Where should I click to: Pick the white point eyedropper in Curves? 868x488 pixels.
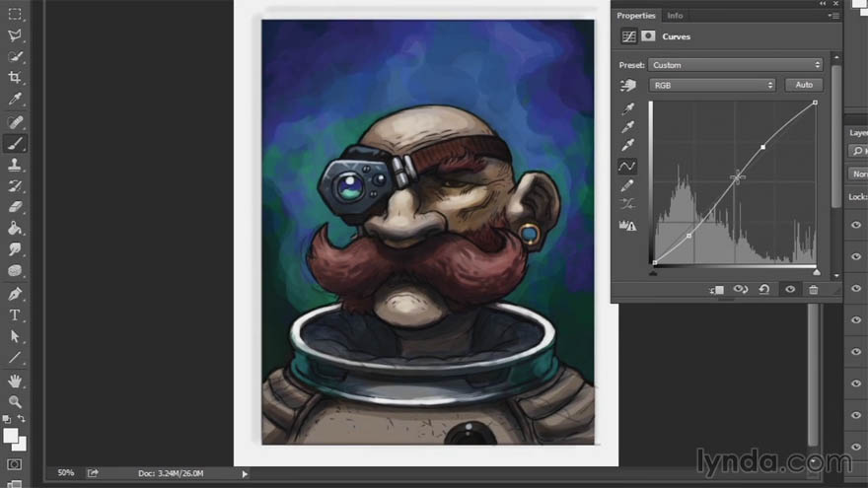(627, 145)
